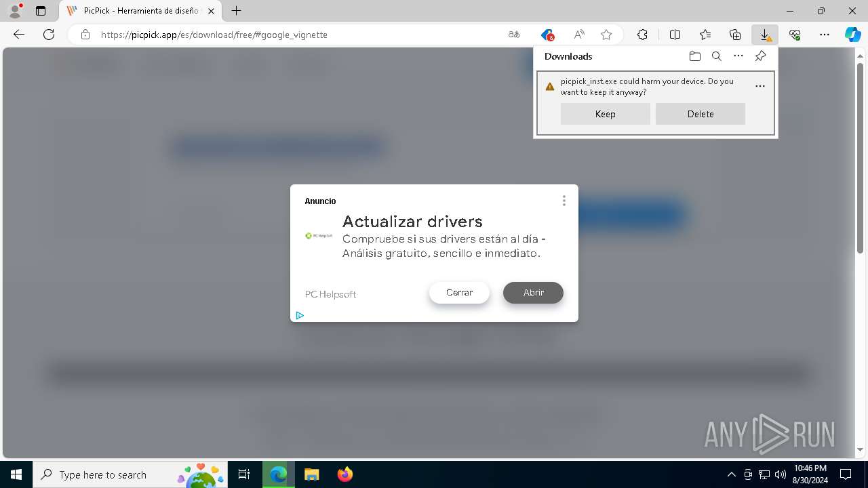Image resolution: width=868 pixels, height=488 pixels.
Task: Search downloads magnifier icon
Action: tap(716, 56)
